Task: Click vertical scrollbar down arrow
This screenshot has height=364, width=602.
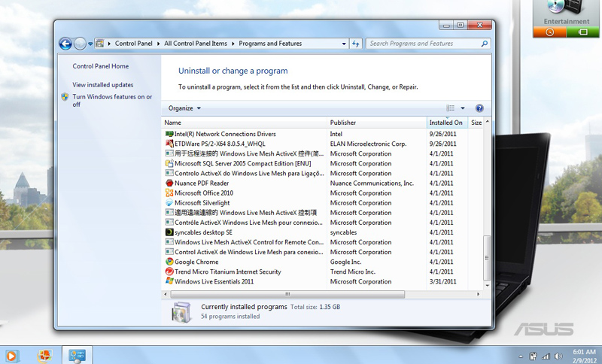Action: click(x=487, y=285)
